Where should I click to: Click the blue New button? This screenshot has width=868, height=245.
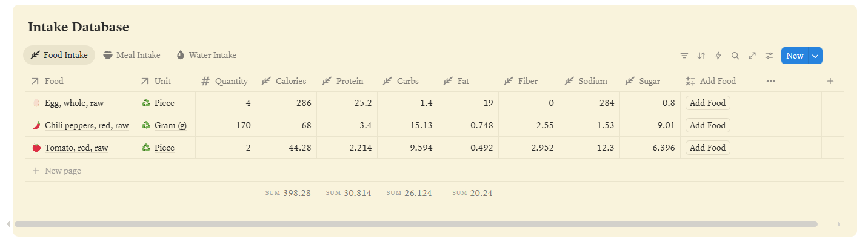tap(794, 56)
